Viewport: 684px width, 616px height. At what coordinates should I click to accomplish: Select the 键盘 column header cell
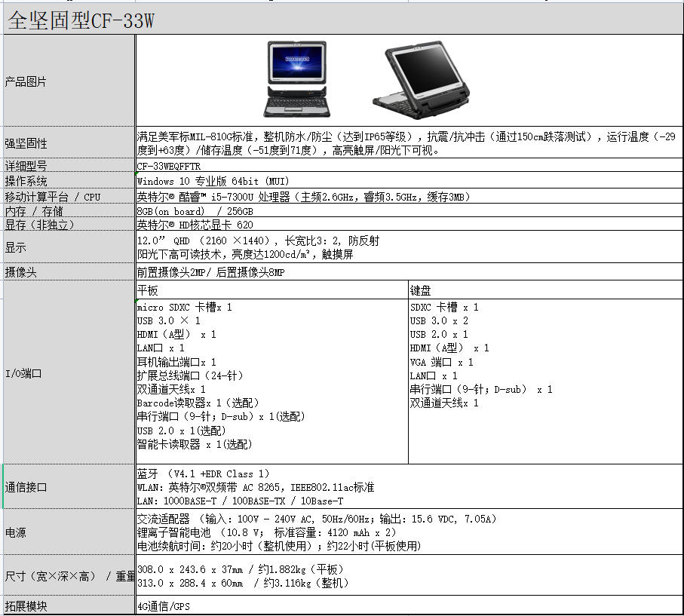coord(546,290)
